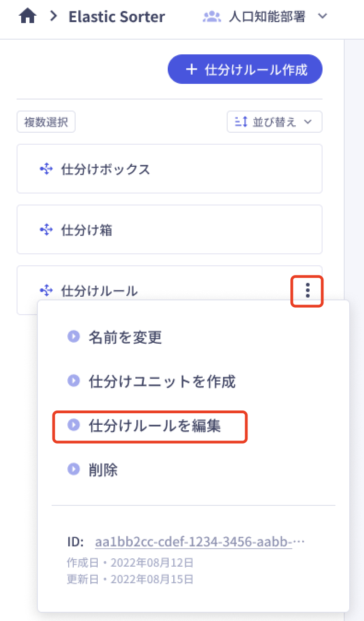This screenshot has width=364, height=621.
Task: Click the arrow bullet beside 名前を変更
Action: [x=73, y=336]
